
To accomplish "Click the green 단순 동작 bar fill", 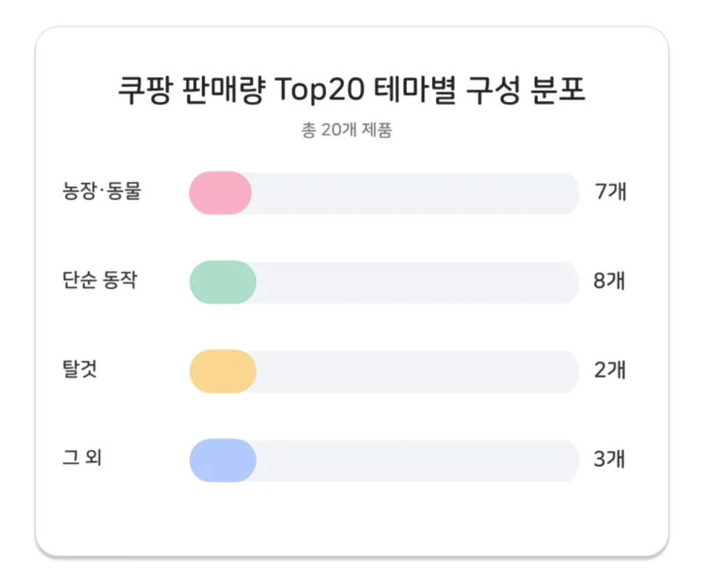I will pyautogui.click(x=223, y=282).
